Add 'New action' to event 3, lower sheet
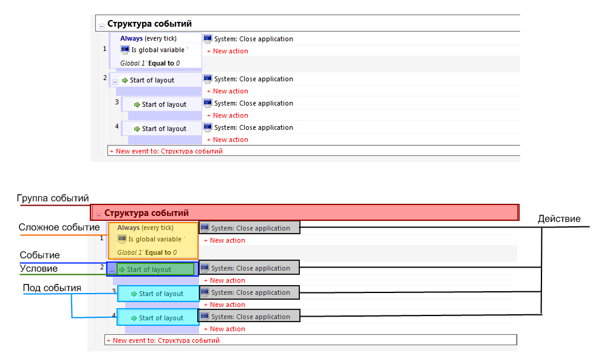The height and width of the screenshot is (364, 607). (224, 305)
